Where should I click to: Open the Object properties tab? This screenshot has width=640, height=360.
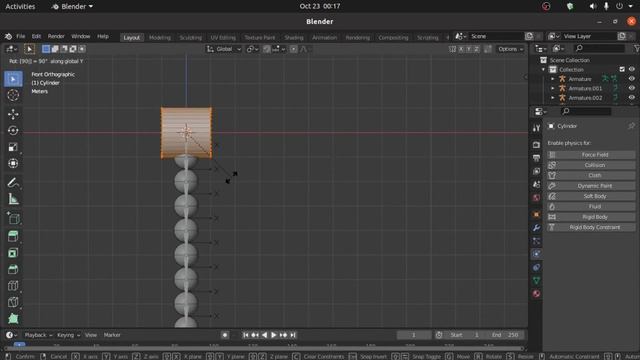point(536,214)
